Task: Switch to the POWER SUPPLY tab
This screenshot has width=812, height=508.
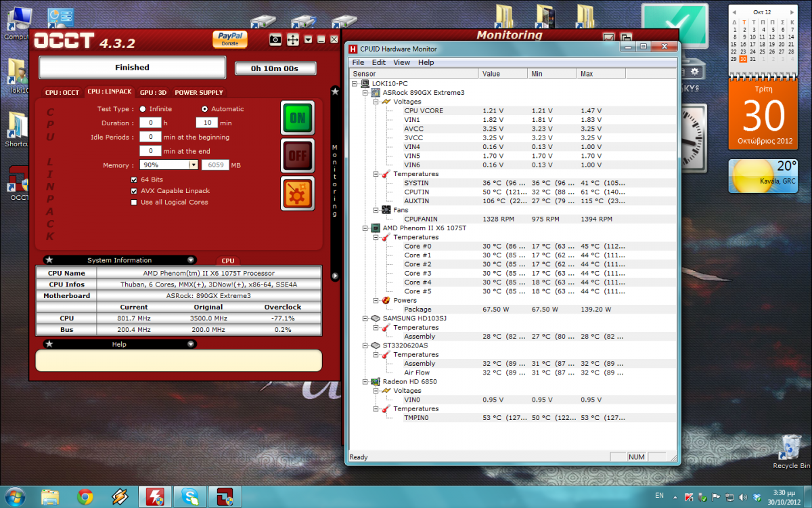Action: point(198,93)
